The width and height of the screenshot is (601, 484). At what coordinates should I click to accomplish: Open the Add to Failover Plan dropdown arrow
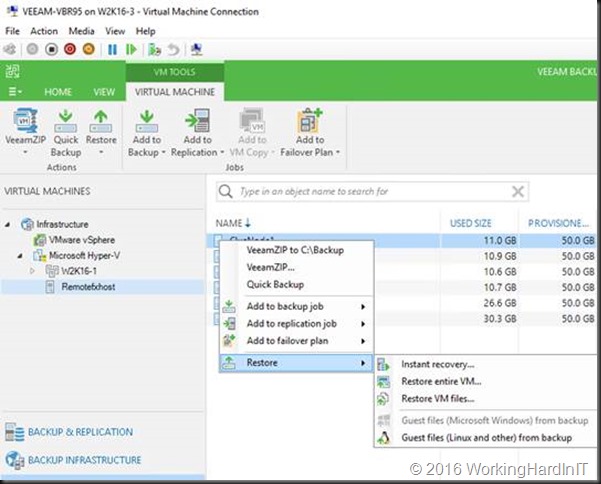tap(338, 152)
